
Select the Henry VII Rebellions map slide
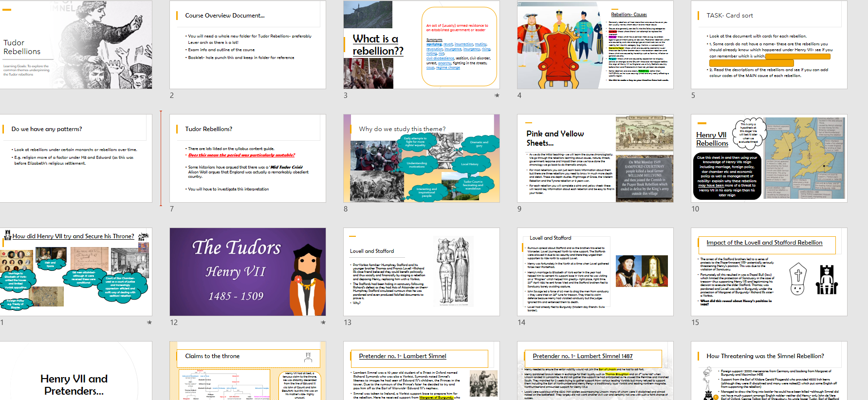[769, 158]
